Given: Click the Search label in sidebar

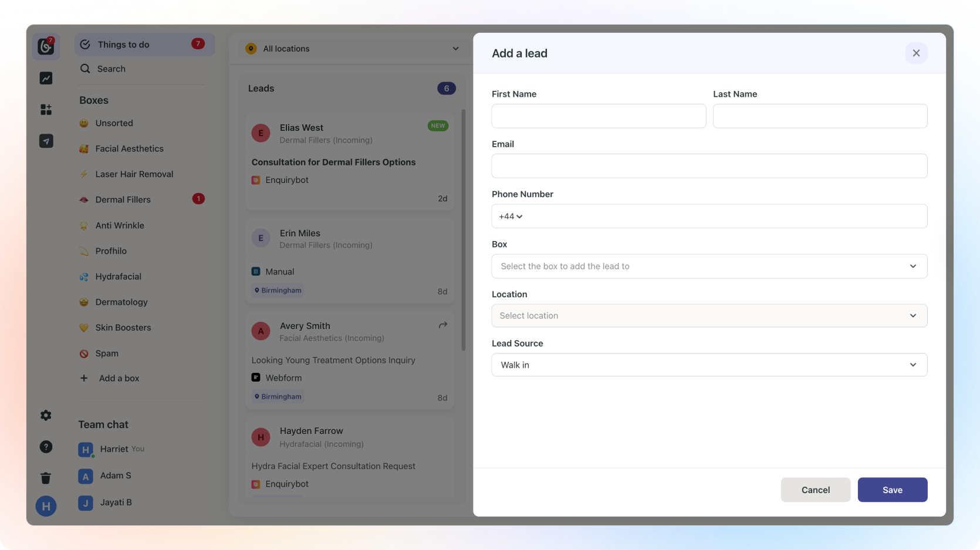Looking at the screenshot, I should click(111, 69).
